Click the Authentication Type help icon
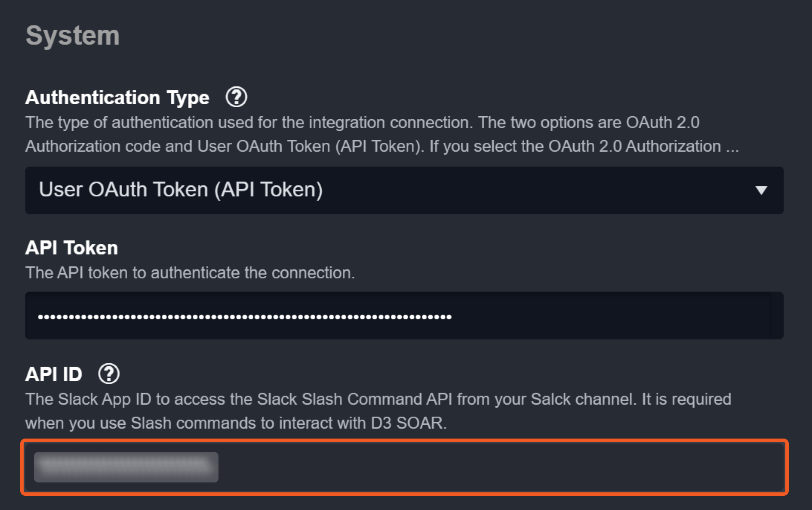 (236, 97)
